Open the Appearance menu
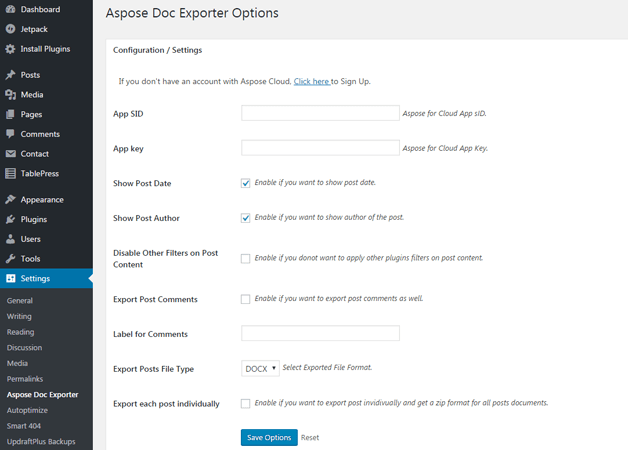 (x=42, y=200)
